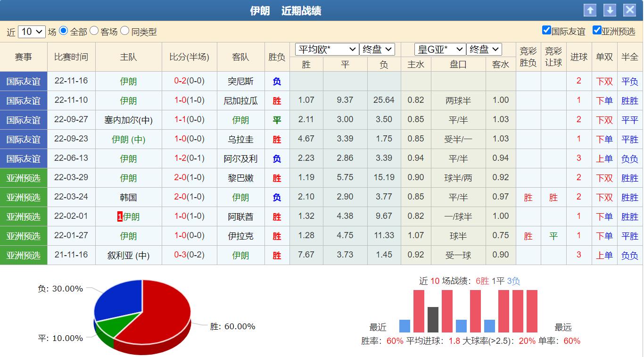
Task: Open the 终盘 dropdown next to 平均欧*
Action: [377, 49]
